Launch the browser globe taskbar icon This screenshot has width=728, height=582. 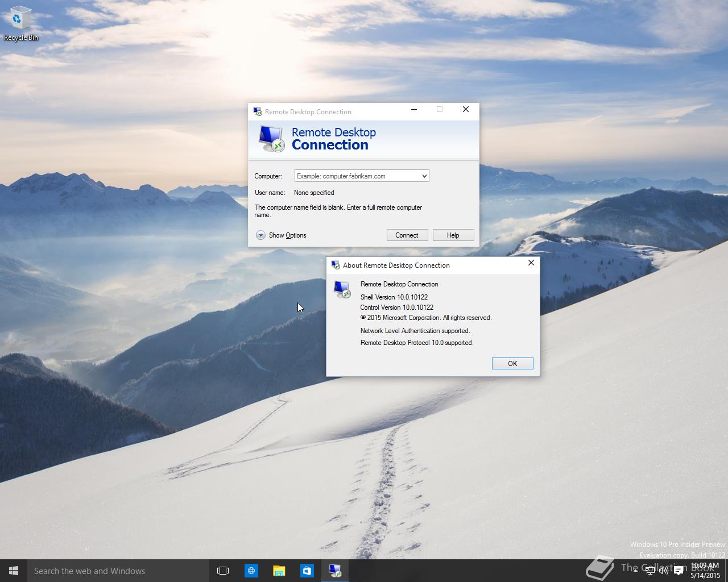click(251, 571)
